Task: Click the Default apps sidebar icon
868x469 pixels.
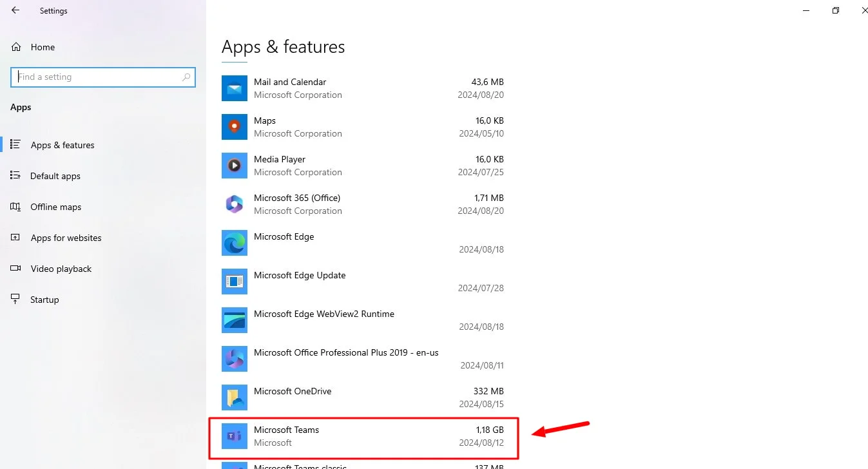Action: (16, 175)
